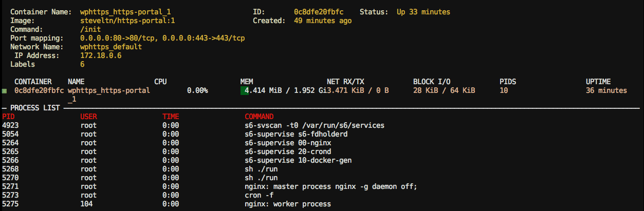Click the nginx worker process line
Viewport: 644px width, 211px height.
click(x=287, y=204)
